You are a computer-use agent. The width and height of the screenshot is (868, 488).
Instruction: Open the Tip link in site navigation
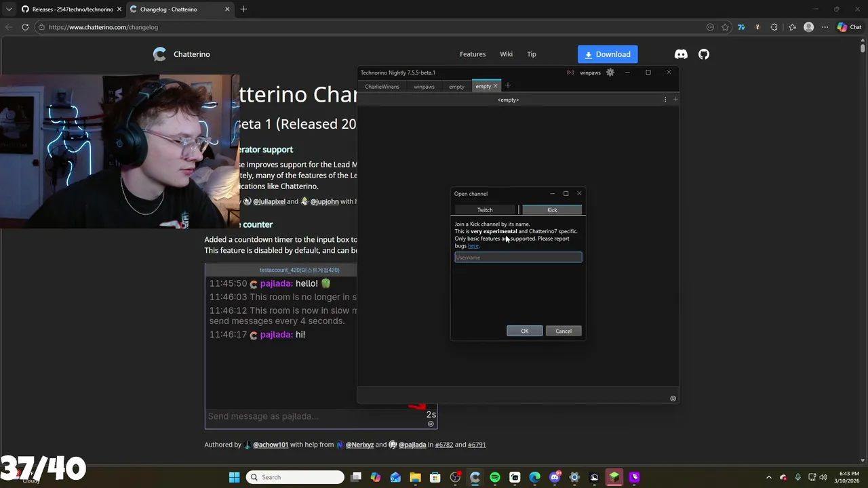click(x=532, y=54)
